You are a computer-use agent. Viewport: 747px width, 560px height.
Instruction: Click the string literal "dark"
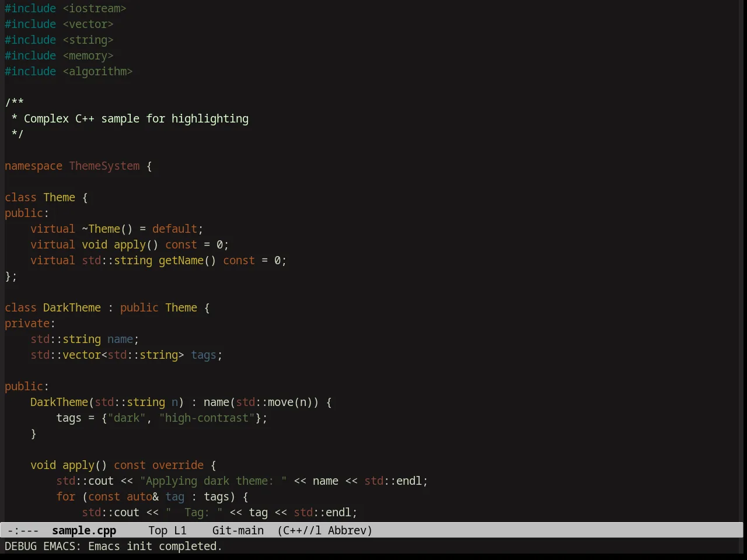pyautogui.click(x=127, y=418)
